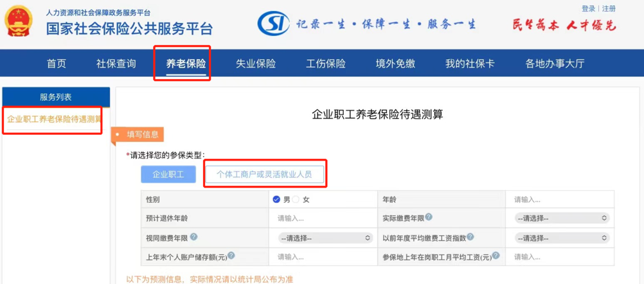644x284 pixels.
Task: Click the national emblem logo
Action: click(17, 22)
